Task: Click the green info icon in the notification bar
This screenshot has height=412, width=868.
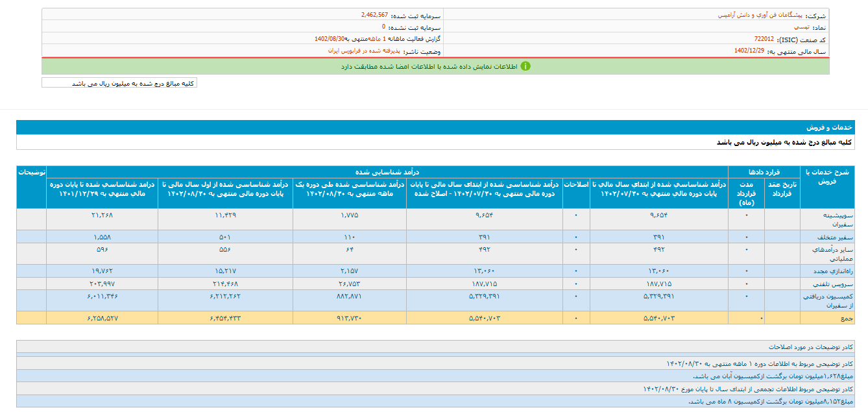Action: (525, 66)
